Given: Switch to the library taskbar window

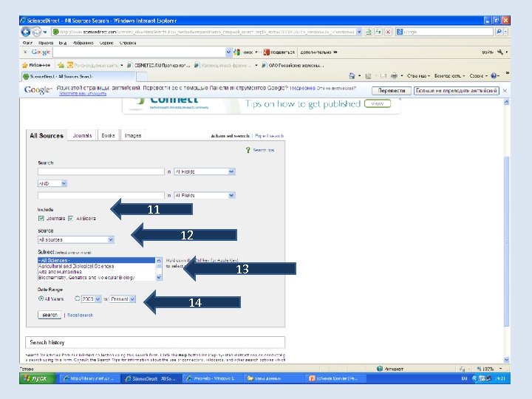Looking at the screenshot, I should [90, 378].
